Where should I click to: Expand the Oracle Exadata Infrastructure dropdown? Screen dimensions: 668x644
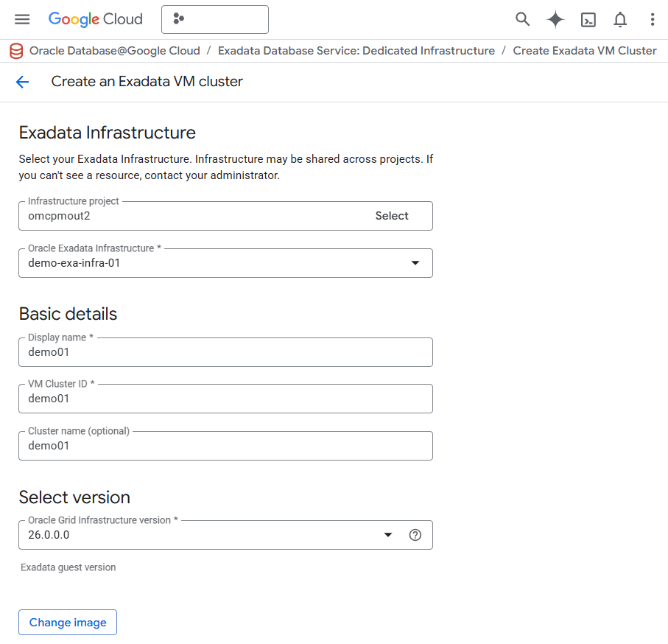click(x=414, y=263)
